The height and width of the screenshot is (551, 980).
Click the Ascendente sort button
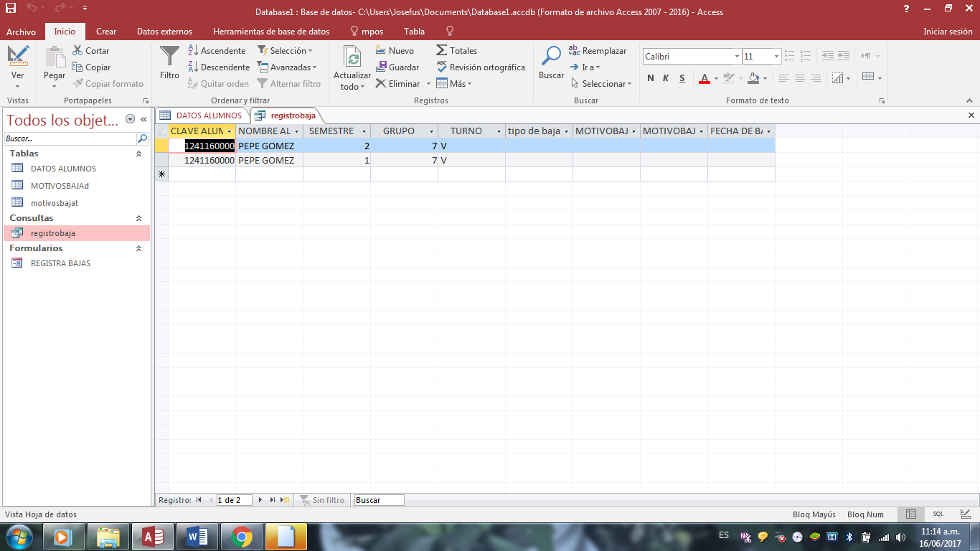[217, 51]
